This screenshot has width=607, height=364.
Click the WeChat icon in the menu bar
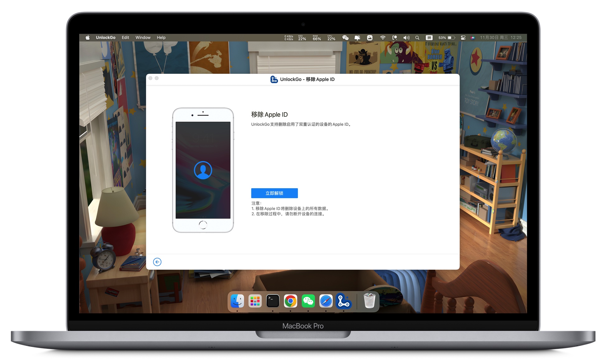pos(345,38)
